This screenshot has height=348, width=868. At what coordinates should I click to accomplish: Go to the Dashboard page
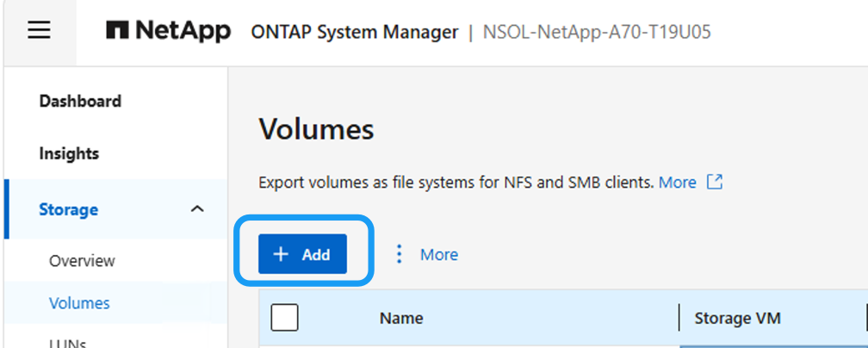coord(80,102)
